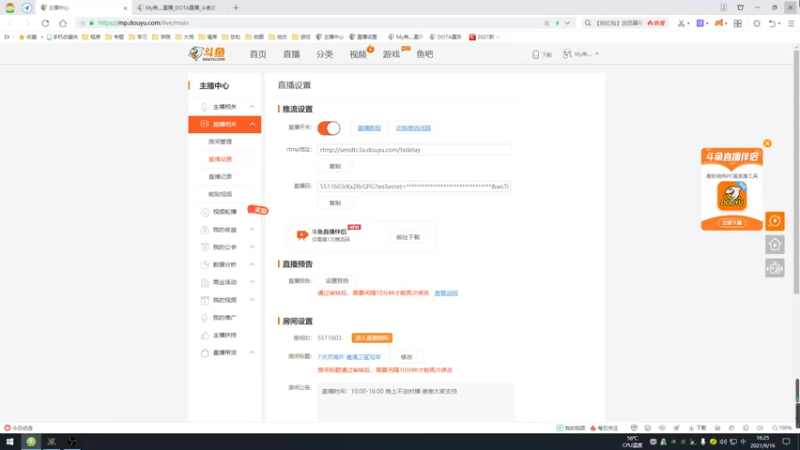This screenshot has height=450, width=800.
Task: Click the microphone icon beside 主播相关
Action: tap(204, 107)
